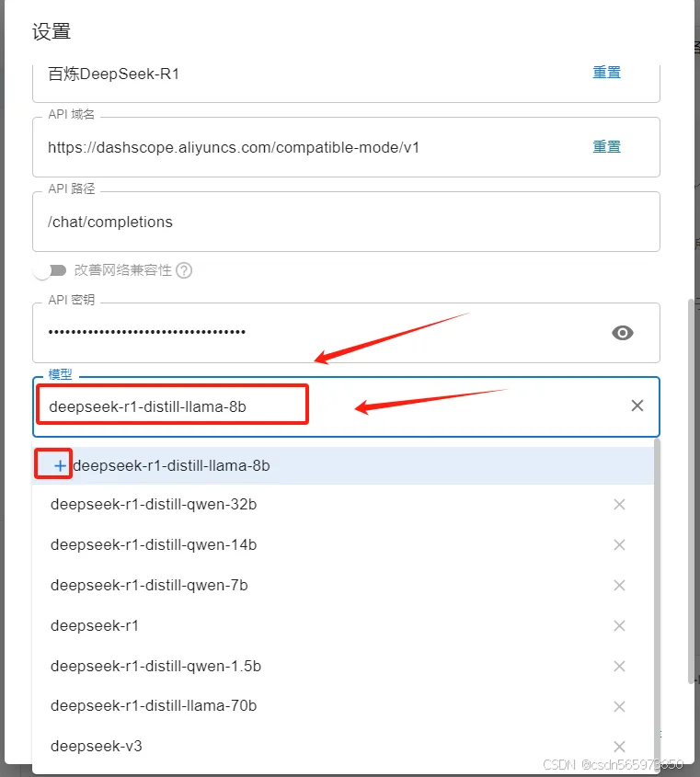This screenshot has width=700, height=777.
Task: Click the API domain URL field
Action: click(x=346, y=147)
